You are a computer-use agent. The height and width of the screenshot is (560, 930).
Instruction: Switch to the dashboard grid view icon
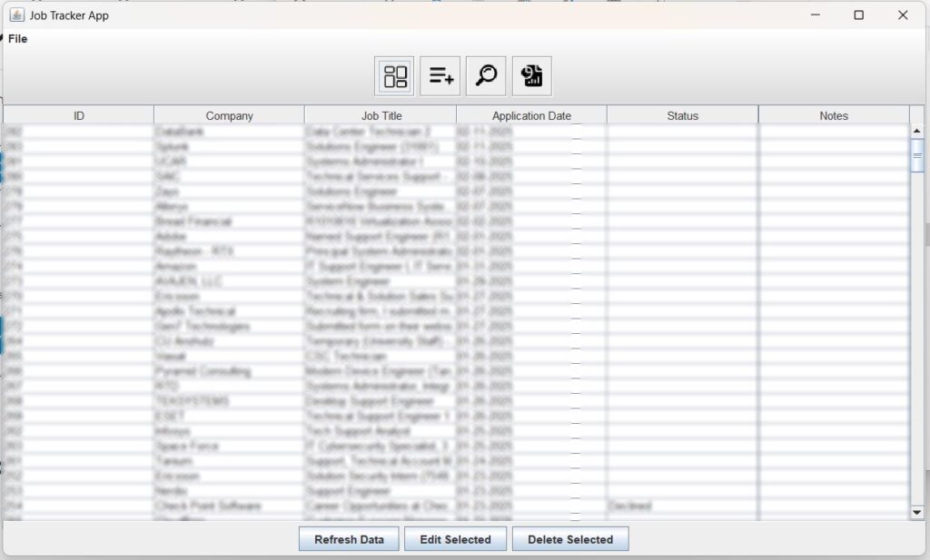[395, 76]
